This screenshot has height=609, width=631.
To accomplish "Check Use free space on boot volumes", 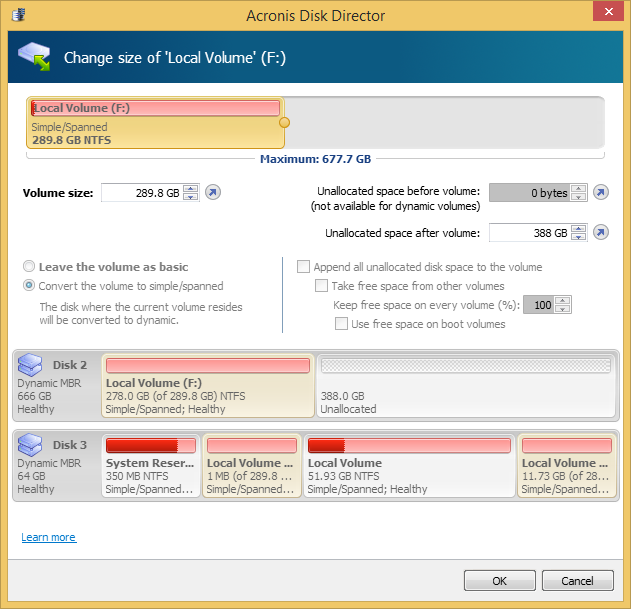I will pyautogui.click(x=341, y=324).
